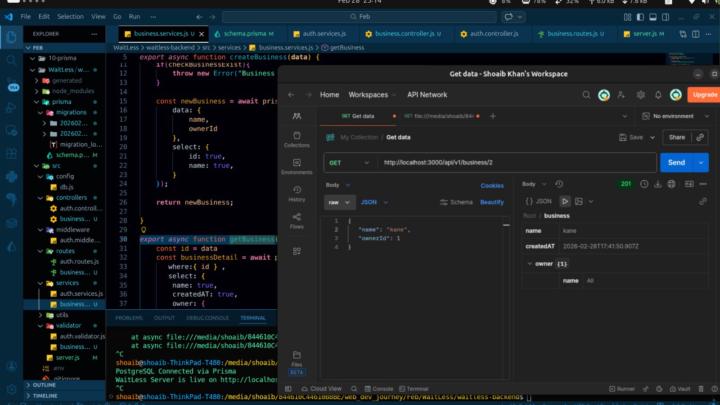Save the response with the download icon
This screenshot has width=720, height=405.
[x=658, y=184]
